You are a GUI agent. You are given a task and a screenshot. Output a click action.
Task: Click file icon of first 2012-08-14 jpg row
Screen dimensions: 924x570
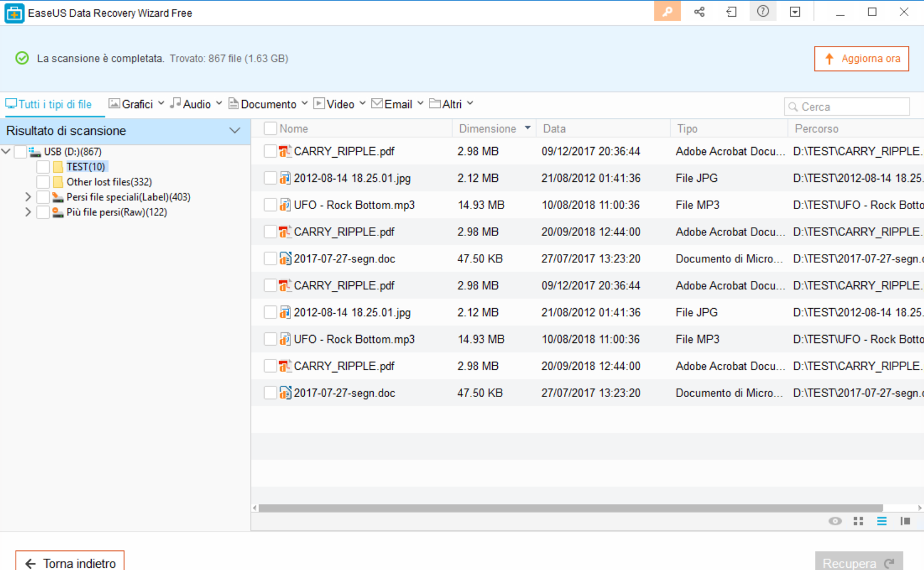tap(285, 178)
